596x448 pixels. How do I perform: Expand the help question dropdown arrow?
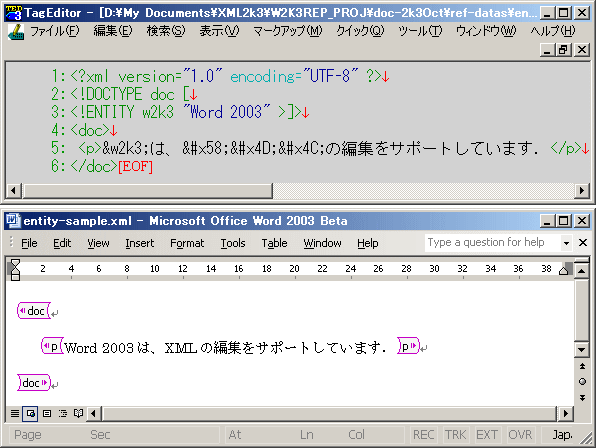[x=566, y=243]
